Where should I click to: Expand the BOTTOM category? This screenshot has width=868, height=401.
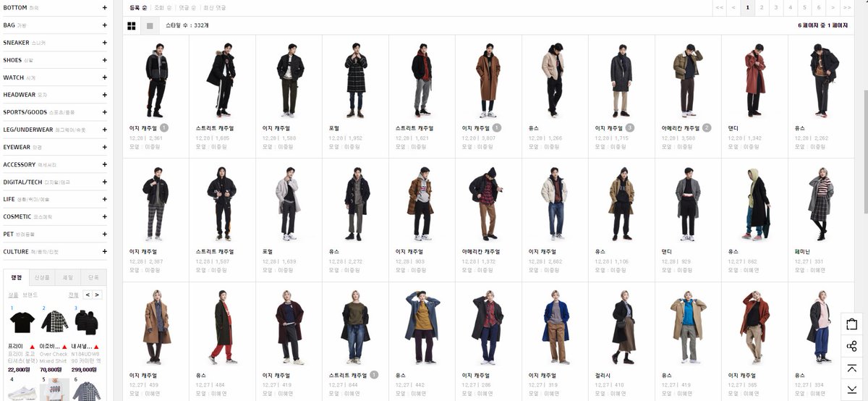104,8
